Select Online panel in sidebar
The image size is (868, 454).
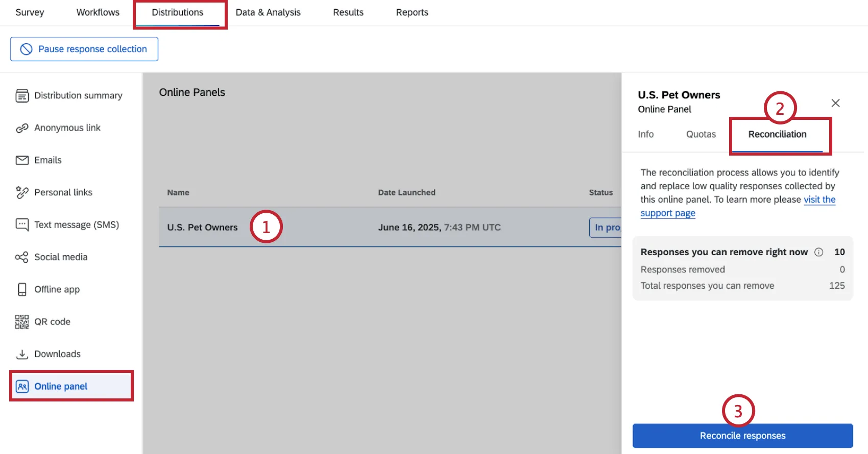[x=71, y=386]
